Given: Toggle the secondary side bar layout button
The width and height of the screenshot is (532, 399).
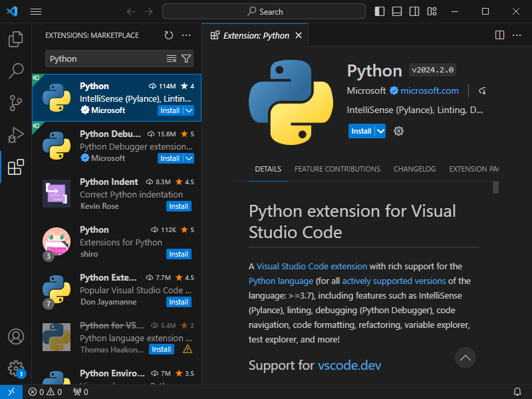Looking at the screenshot, I should pyautogui.click(x=414, y=11).
